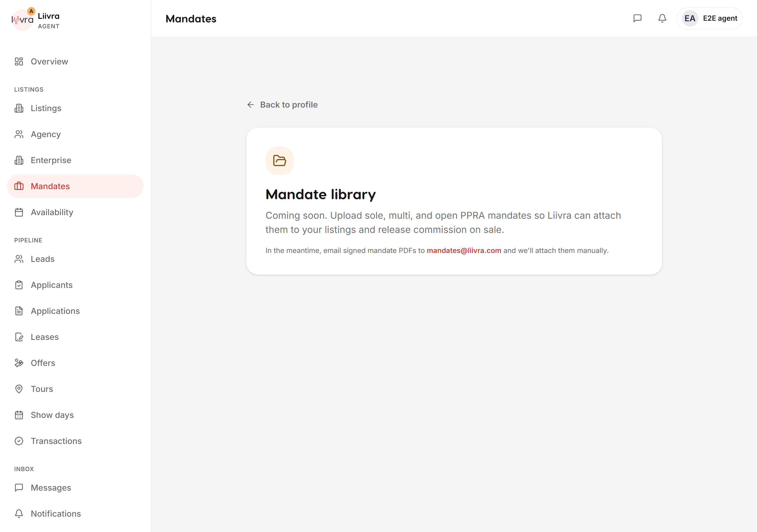Go to Leads in the pipeline
The width and height of the screenshot is (757, 532).
pyautogui.click(x=75, y=259)
